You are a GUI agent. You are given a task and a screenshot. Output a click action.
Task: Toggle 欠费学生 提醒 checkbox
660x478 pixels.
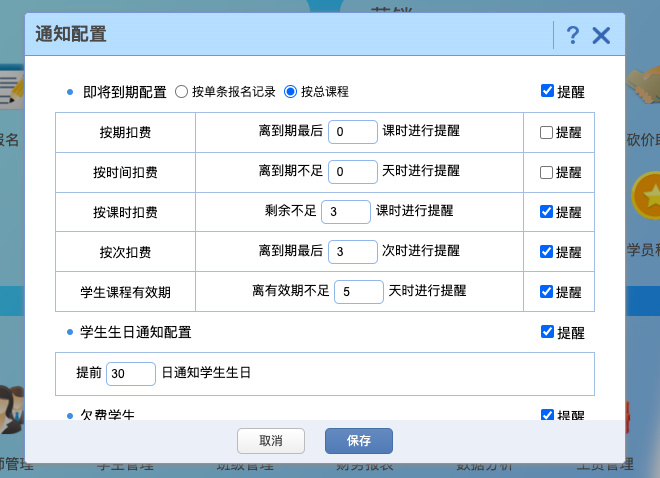(547, 415)
